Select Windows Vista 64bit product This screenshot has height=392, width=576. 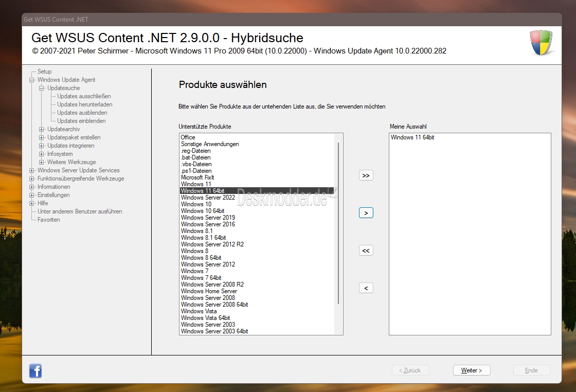(x=257, y=318)
